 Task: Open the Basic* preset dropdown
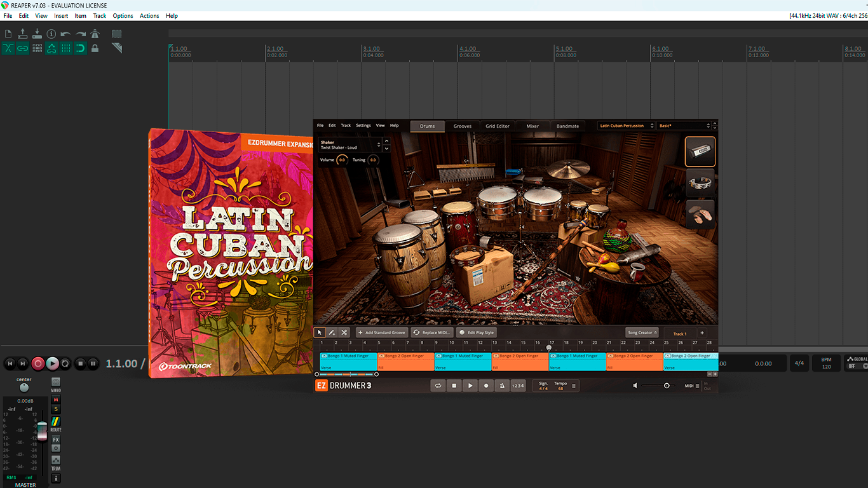(x=684, y=126)
